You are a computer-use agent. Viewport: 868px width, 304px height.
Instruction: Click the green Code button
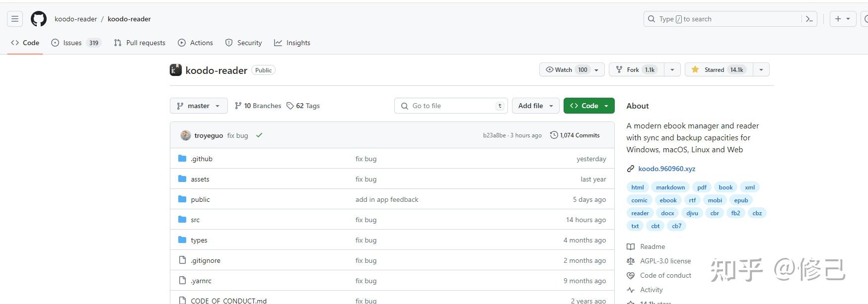[588, 106]
